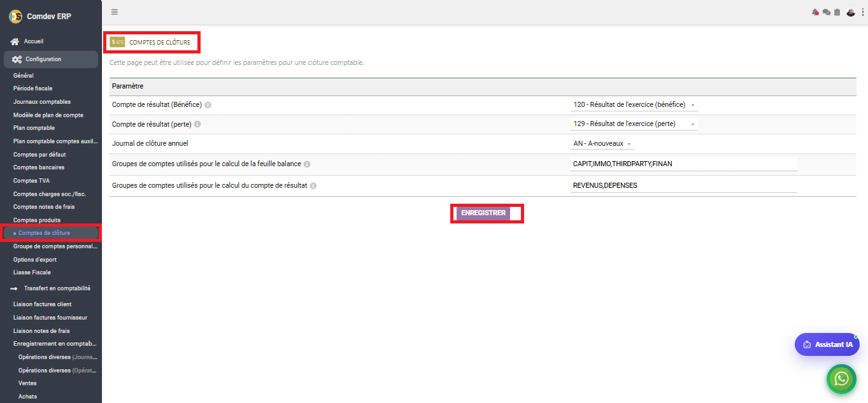
Task: Expand Transfert en comptabilité section
Action: (x=57, y=288)
